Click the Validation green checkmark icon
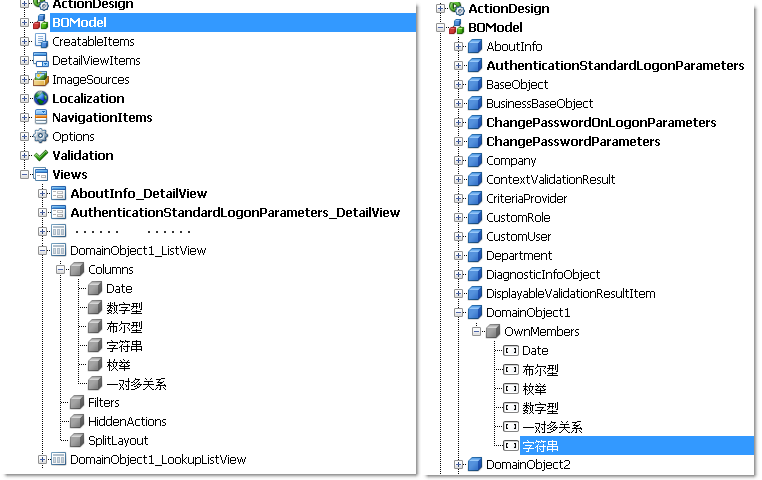The image size is (762, 480). click(x=41, y=155)
